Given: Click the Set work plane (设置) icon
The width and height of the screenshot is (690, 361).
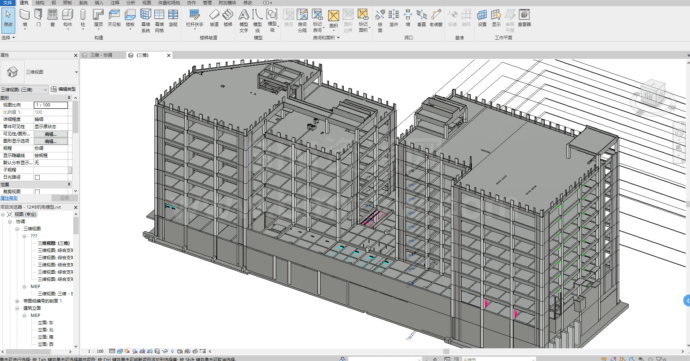Looking at the screenshot, I should pos(482,19).
